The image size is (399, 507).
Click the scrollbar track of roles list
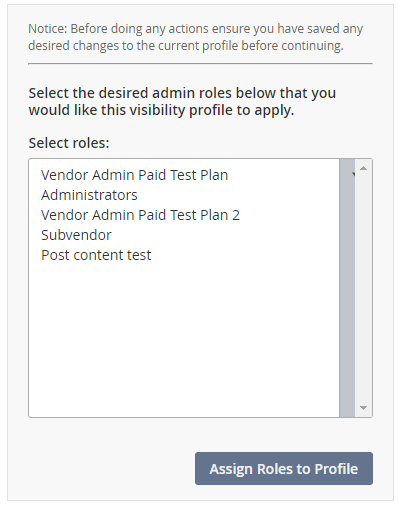[363, 288]
